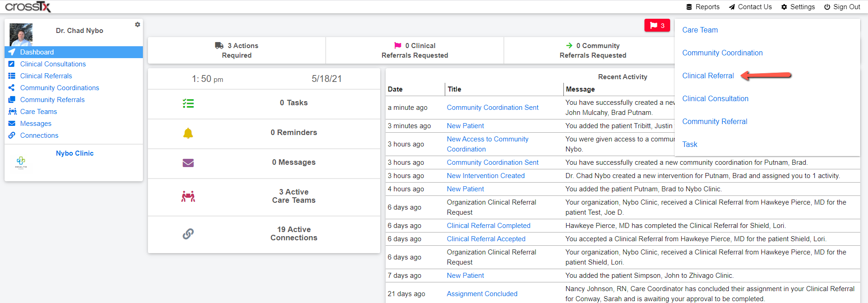Open Contact Us in the top bar
Image resolution: width=868 pixels, height=303 pixels.
pyautogui.click(x=750, y=7)
